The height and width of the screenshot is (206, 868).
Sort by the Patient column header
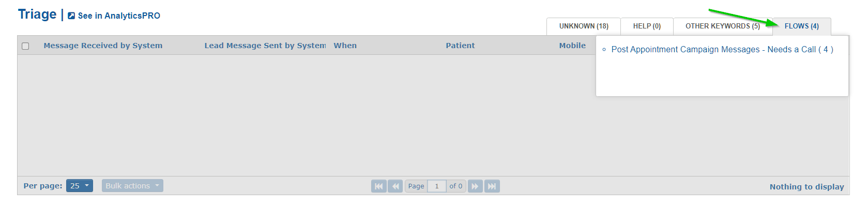[x=460, y=46]
